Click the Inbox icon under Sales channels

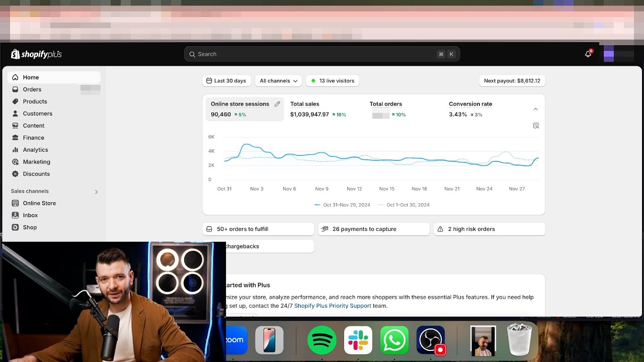(15, 215)
